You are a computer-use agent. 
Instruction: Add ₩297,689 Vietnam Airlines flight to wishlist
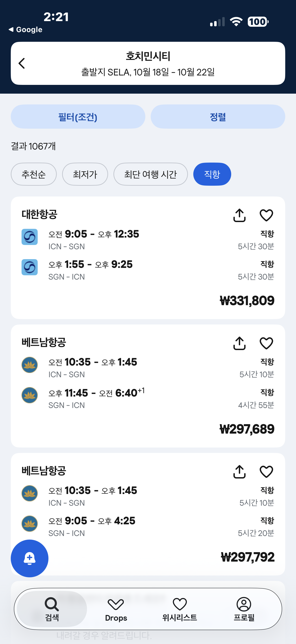click(x=266, y=343)
